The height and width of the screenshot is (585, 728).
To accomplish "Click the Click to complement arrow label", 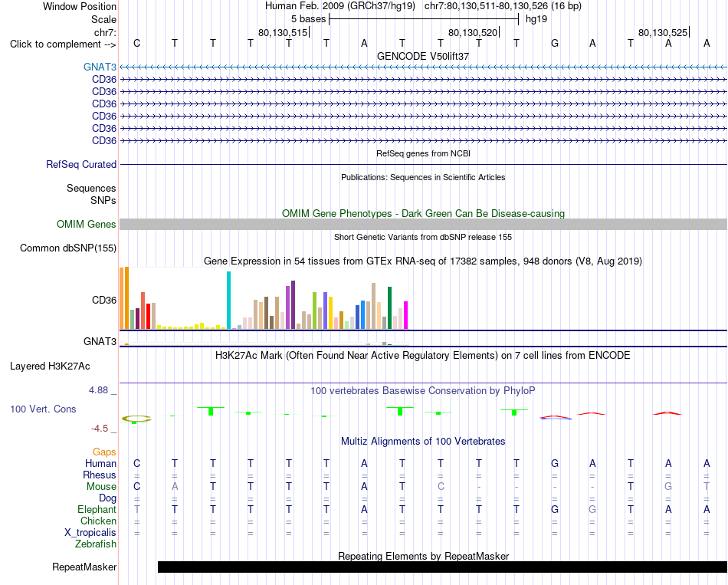I will coord(63,44).
